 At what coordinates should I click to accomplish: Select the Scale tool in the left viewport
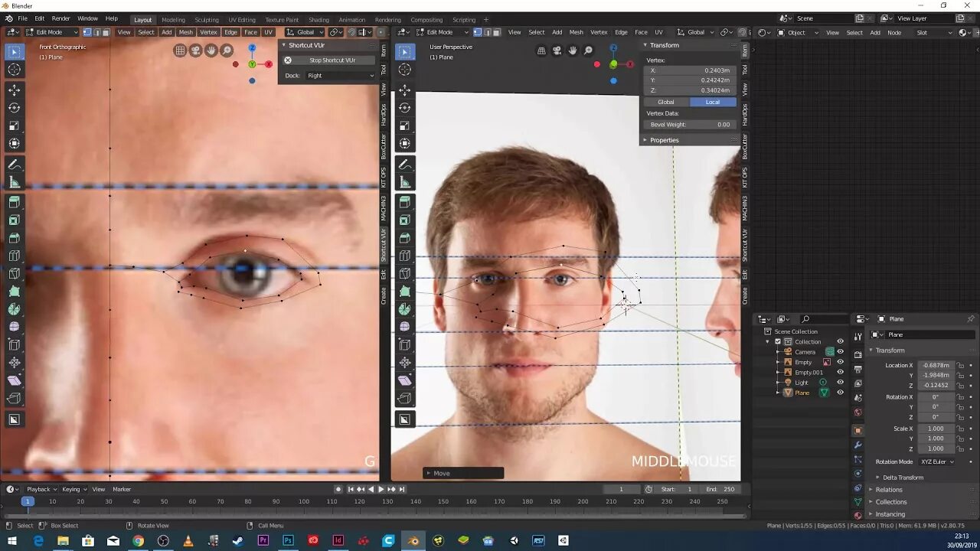pos(14,126)
